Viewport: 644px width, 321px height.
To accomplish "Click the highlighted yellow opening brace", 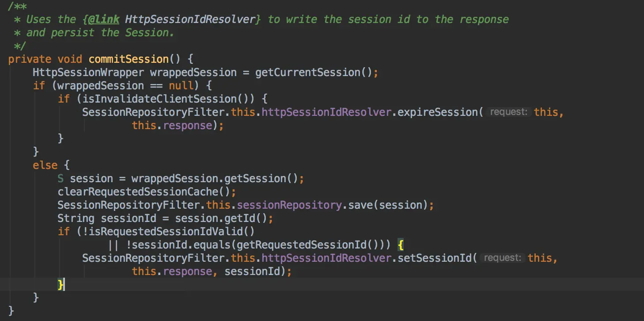I will pos(401,245).
